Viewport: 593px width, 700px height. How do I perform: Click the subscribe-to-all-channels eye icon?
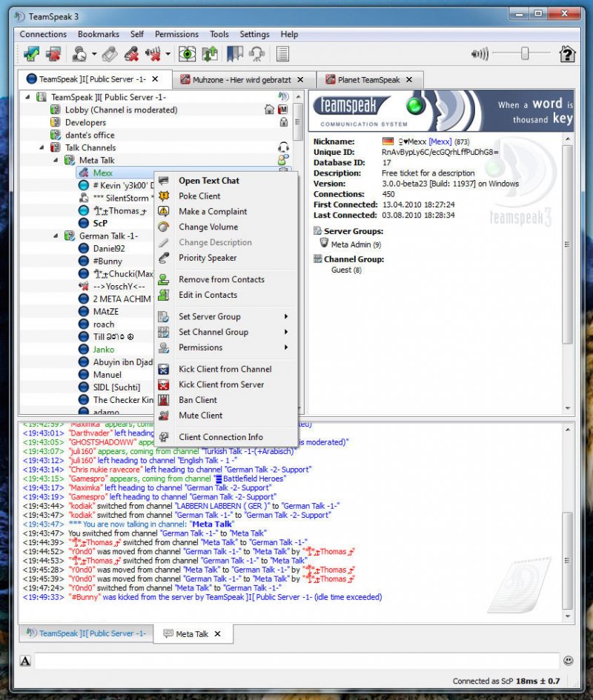tap(187, 53)
